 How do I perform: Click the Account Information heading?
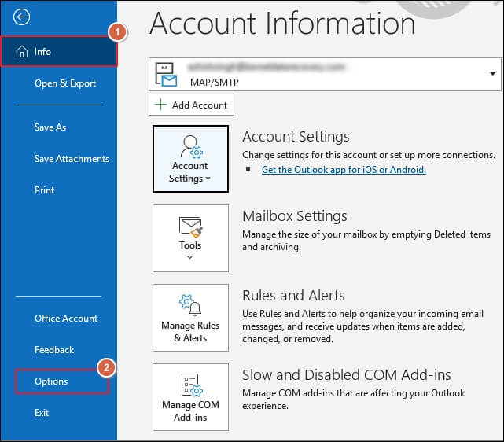282,24
